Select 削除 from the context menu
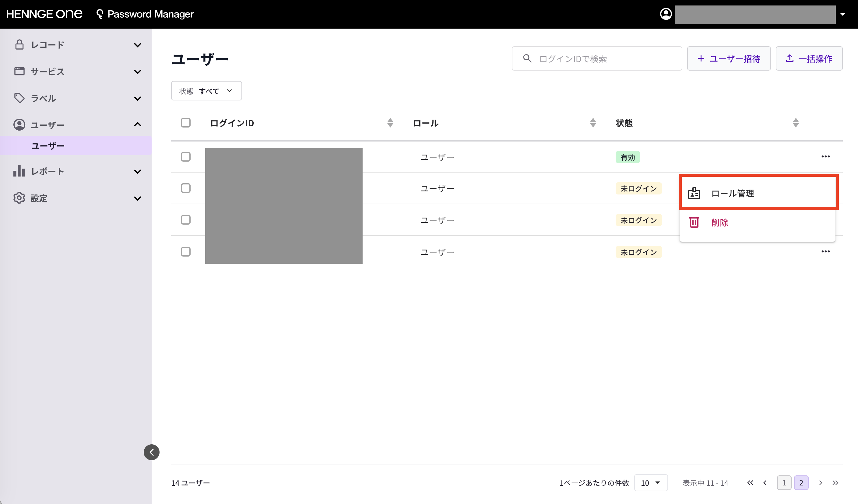This screenshot has height=504, width=858. (x=757, y=222)
